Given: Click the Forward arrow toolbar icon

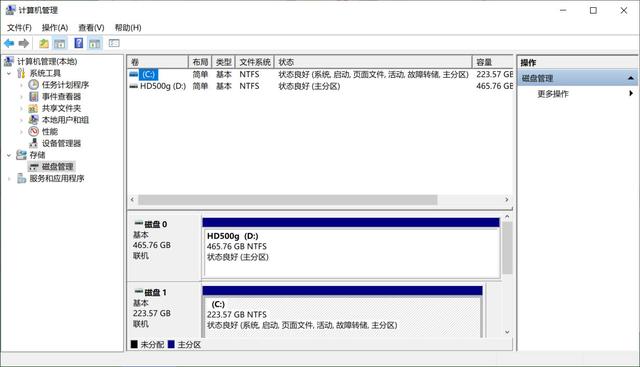Looking at the screenshot, I should point(24,43).
